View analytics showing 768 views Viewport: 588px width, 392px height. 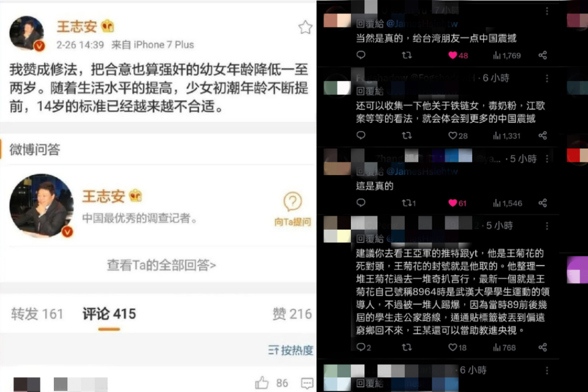point(504,348)
